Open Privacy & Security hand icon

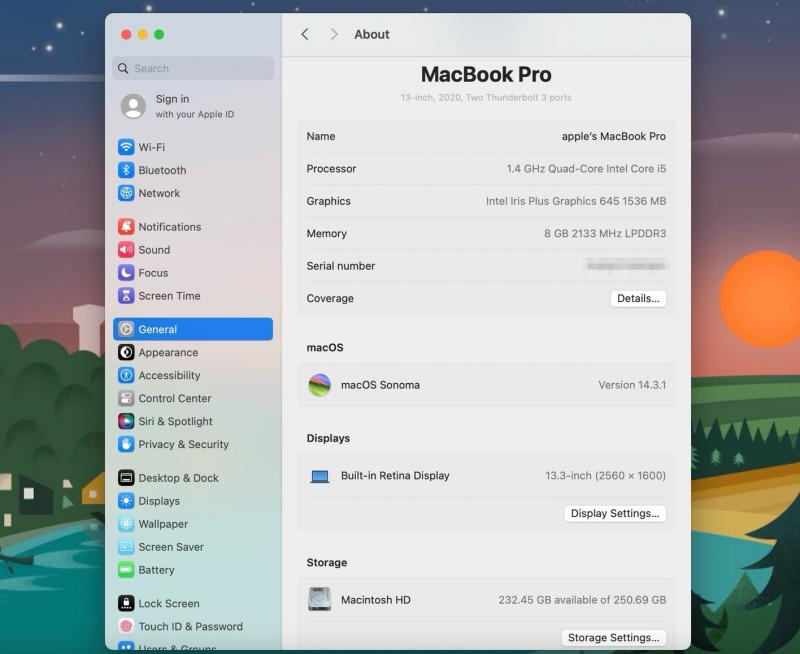pos(126,444)
